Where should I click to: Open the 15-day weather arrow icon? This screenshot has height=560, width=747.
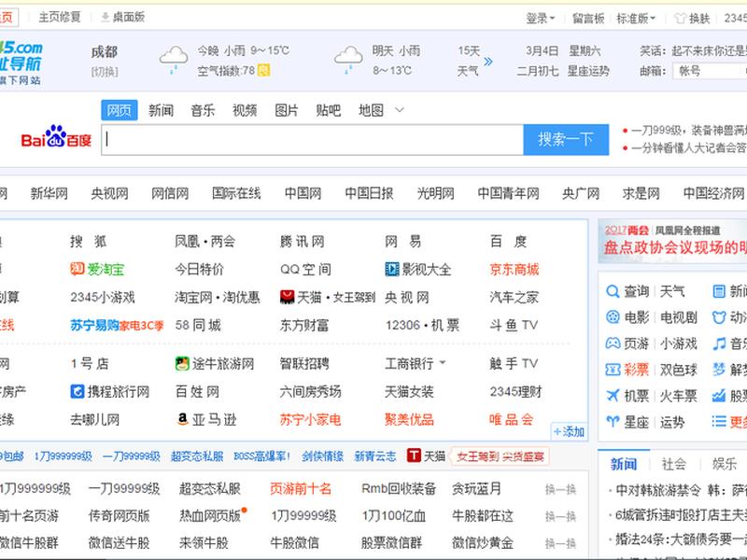[x=488, y=62]
